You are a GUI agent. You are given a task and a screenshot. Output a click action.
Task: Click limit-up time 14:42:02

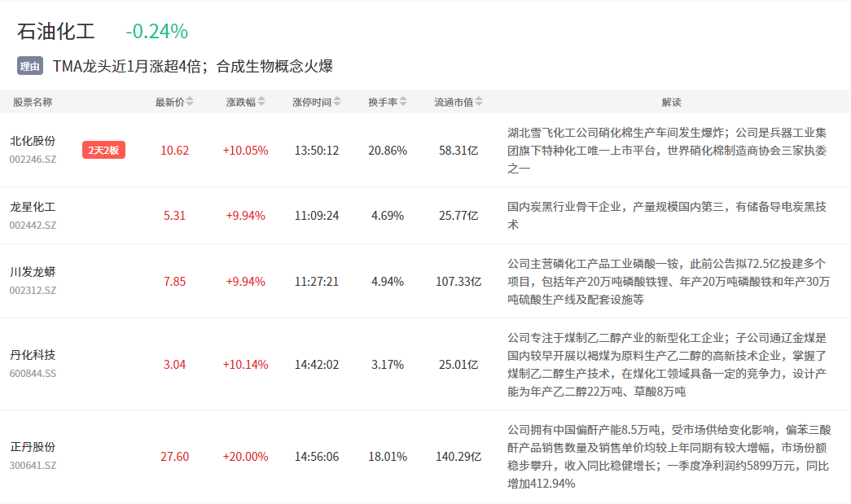[x=317, y=364]
